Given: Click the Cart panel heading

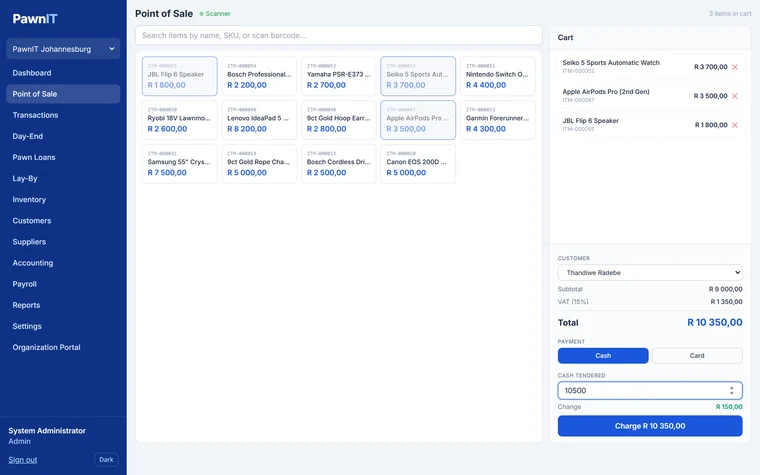Looking at the screenshot, I should (x=565, y=37).
